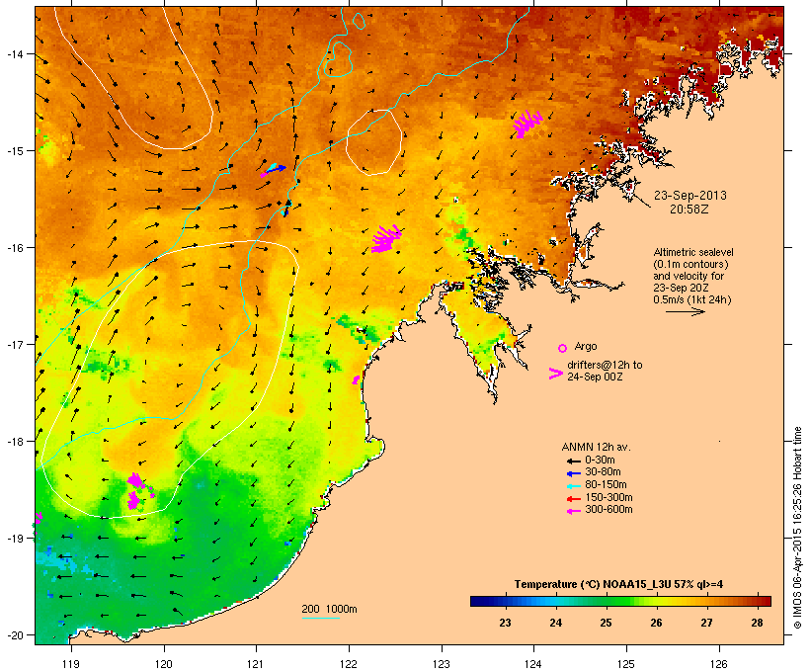Click colorbar tick label 25

point(606,623)
